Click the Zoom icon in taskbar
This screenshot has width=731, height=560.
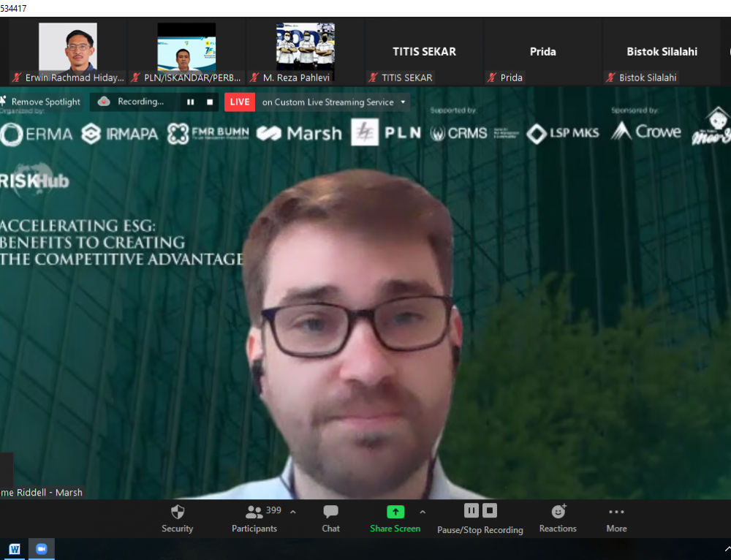click(42, 549)
